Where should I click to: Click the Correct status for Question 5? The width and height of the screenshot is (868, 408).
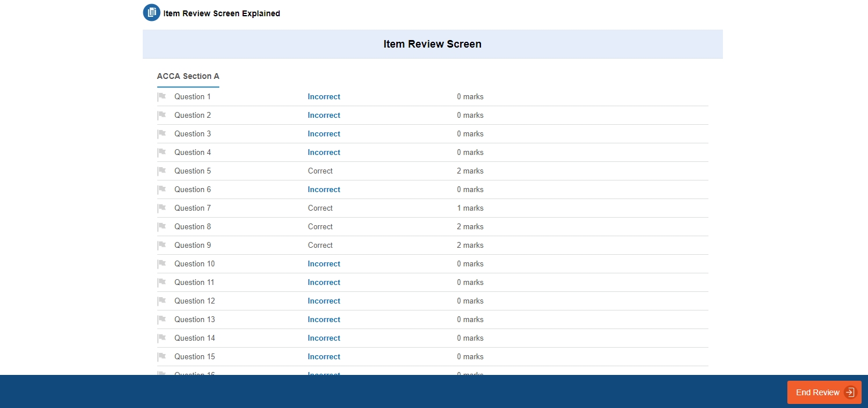[x=320, y=171]
